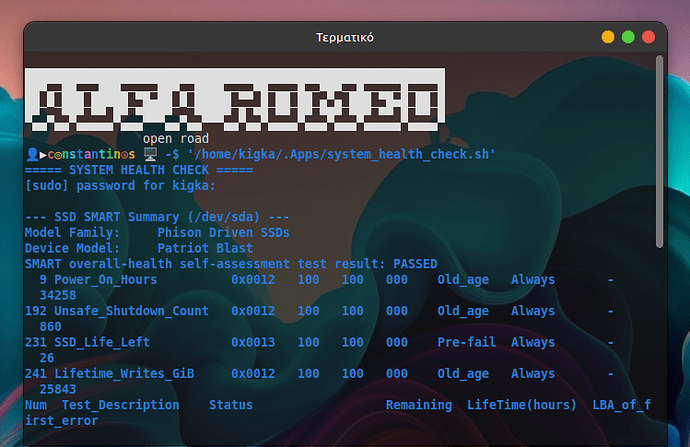Click the '[sudo] password for kigka:' line
Screen dimensions: 690x447
pos(120,186)
